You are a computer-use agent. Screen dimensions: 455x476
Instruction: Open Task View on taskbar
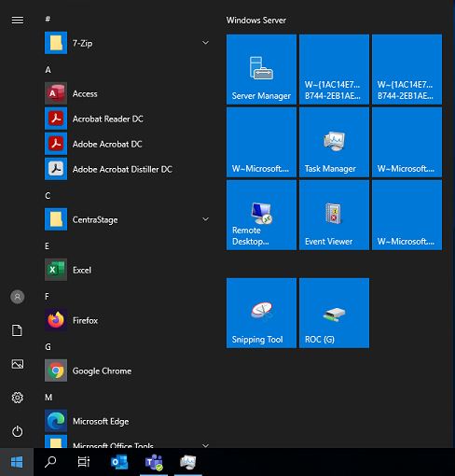(x=84, y=462)
